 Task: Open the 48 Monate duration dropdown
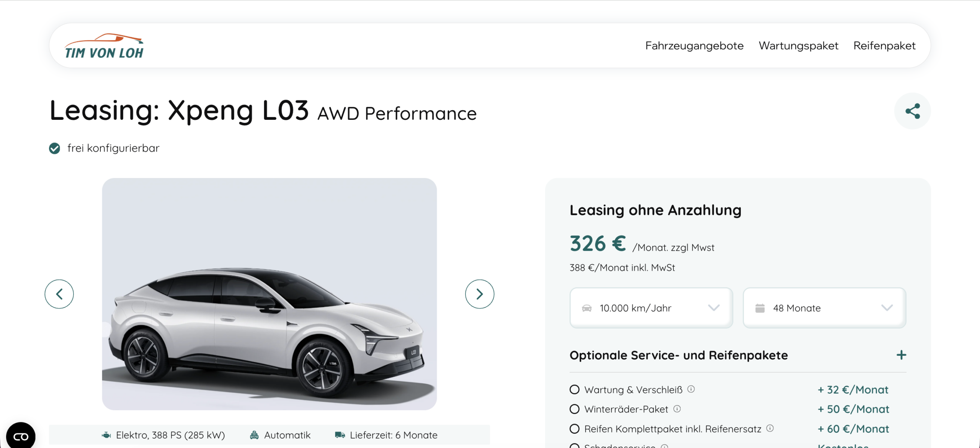click(824, 308)
